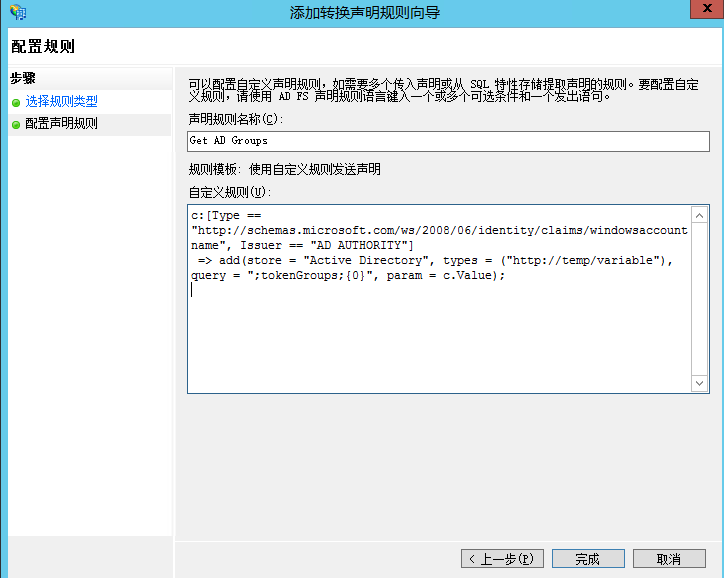Click the green bullet beside 配置声明规则

(x=16, y=125)
